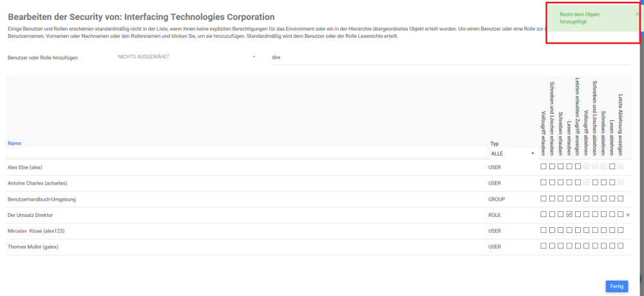Check 'Vollzugriff ablehnen' for Der Umsatz Direktor
Screen dimensions: 644x296
[x=587, y=214]
